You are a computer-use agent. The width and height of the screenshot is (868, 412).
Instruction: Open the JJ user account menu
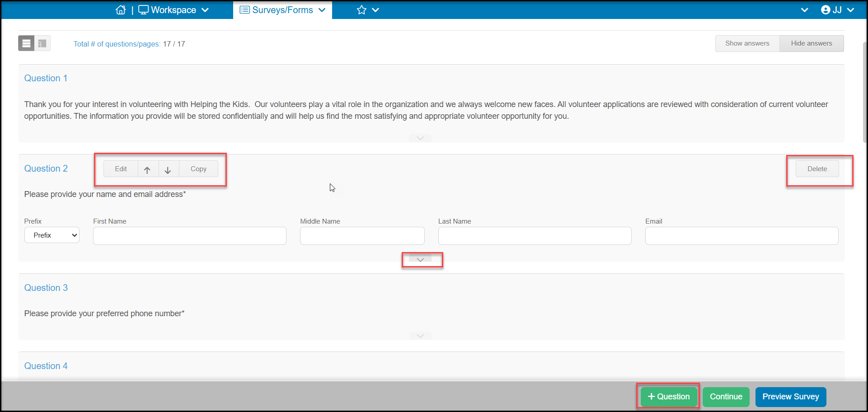point(837,10)
